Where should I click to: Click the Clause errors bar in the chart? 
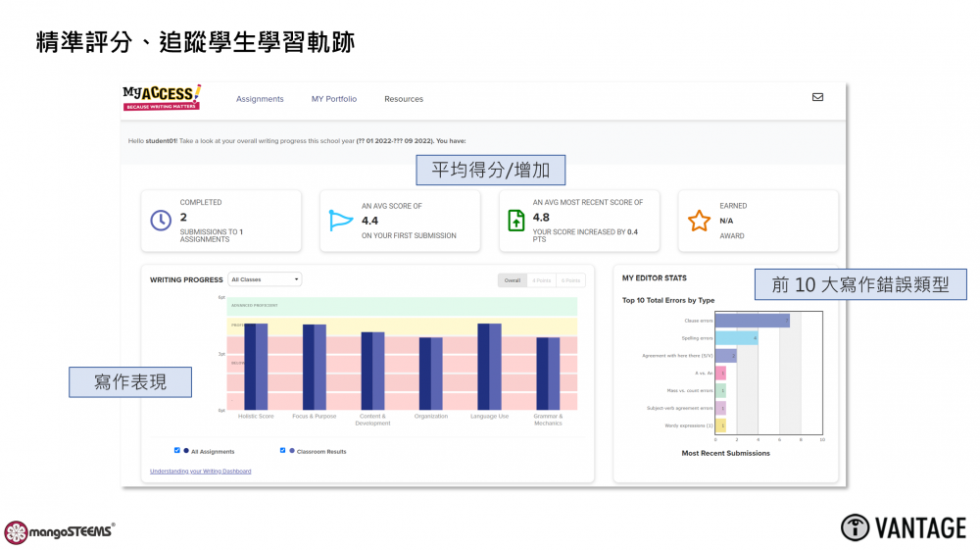tap(752, 321)
